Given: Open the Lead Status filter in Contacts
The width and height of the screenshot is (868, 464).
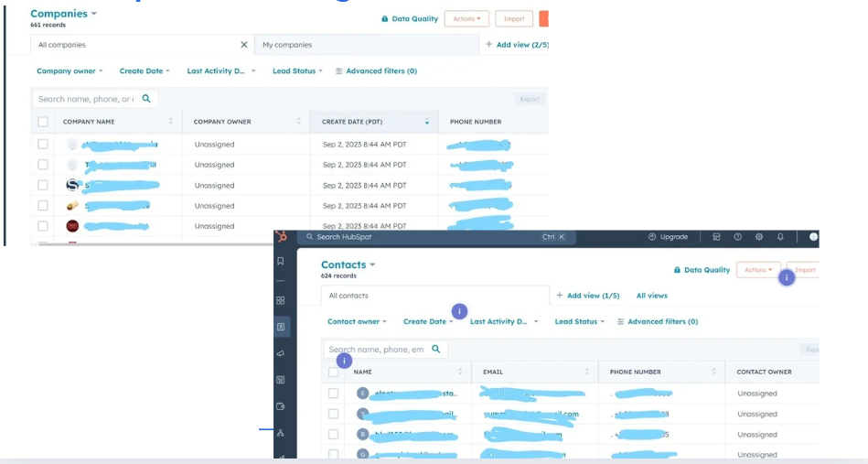Looking at the screenshot, I should click(x=579, y=322).
